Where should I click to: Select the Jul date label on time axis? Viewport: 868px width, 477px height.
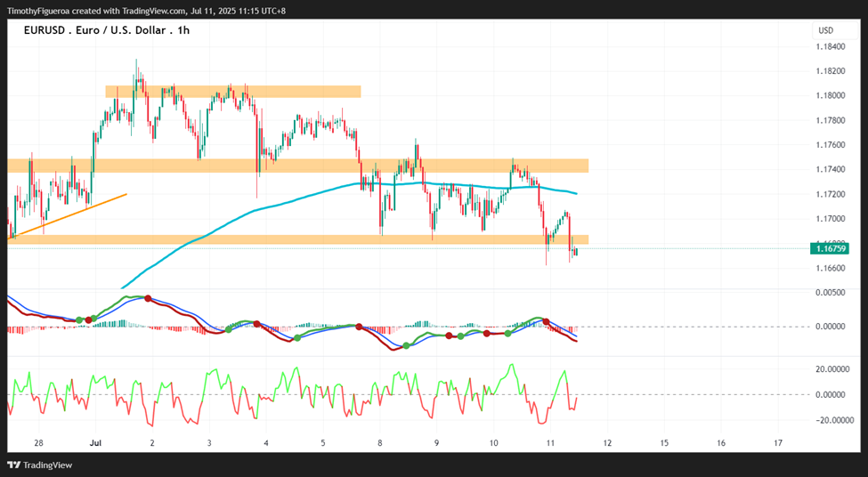click(x=94, y=443)
